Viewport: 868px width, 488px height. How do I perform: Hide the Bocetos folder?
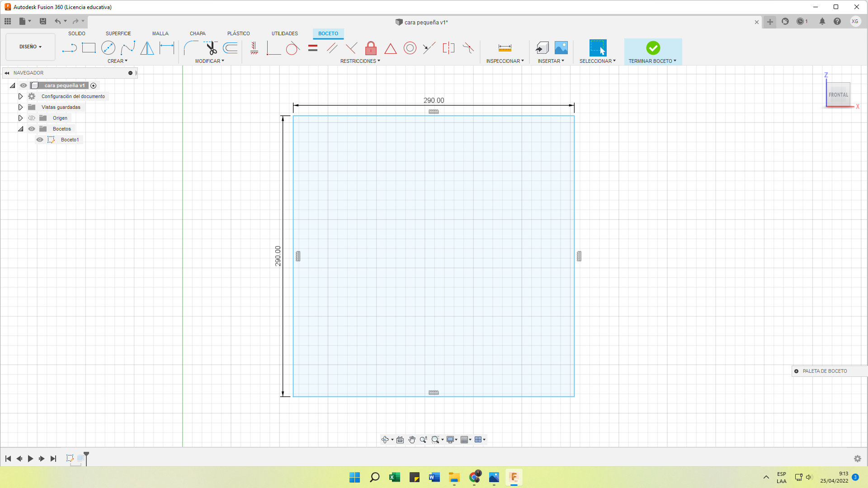pos(32,129)
